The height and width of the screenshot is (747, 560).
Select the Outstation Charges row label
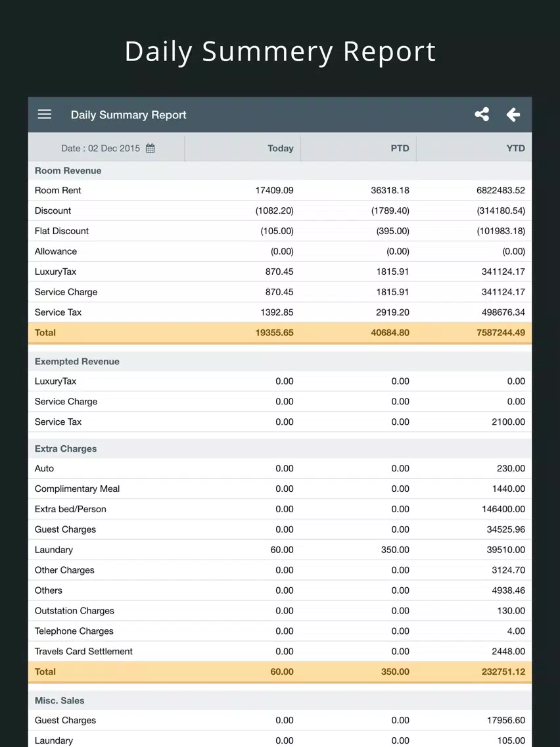click(74, 611)
